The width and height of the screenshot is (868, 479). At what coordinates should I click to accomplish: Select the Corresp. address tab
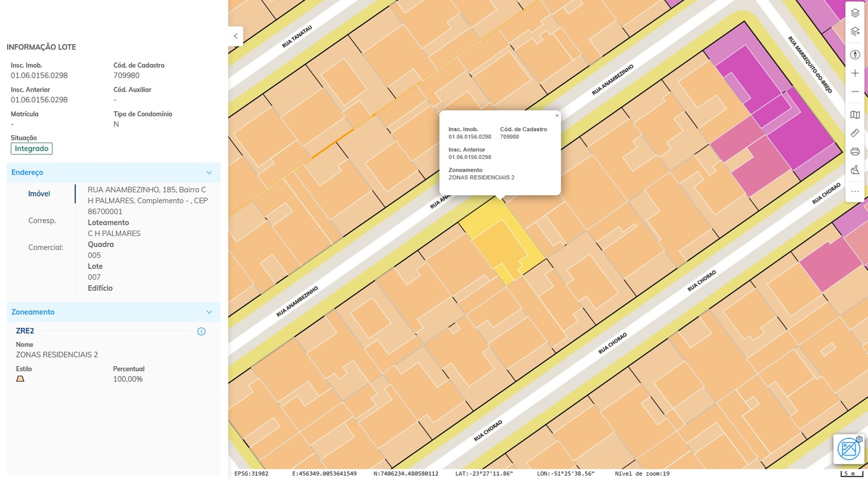point(42,221)
